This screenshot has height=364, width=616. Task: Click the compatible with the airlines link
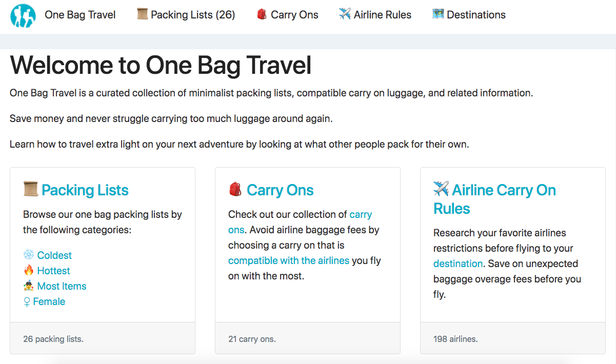click(x=288, y=260)
